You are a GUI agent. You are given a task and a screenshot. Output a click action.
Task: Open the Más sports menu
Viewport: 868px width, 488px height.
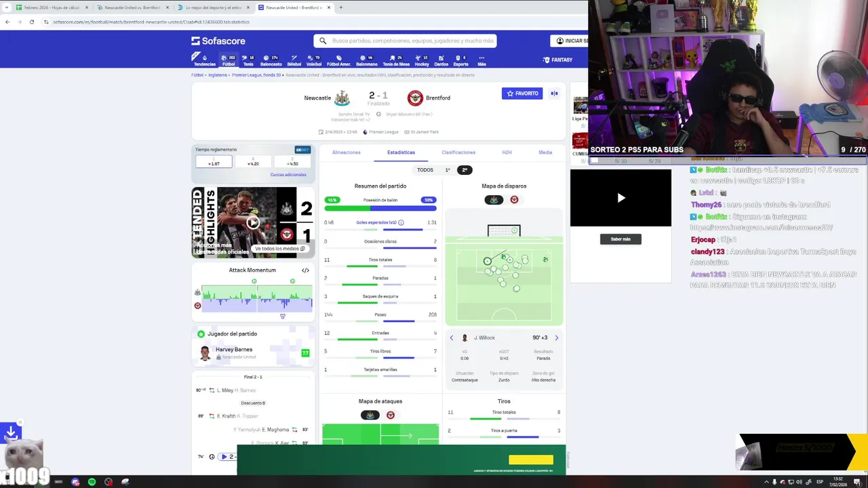pyautogui.click(x=481, y=60)
